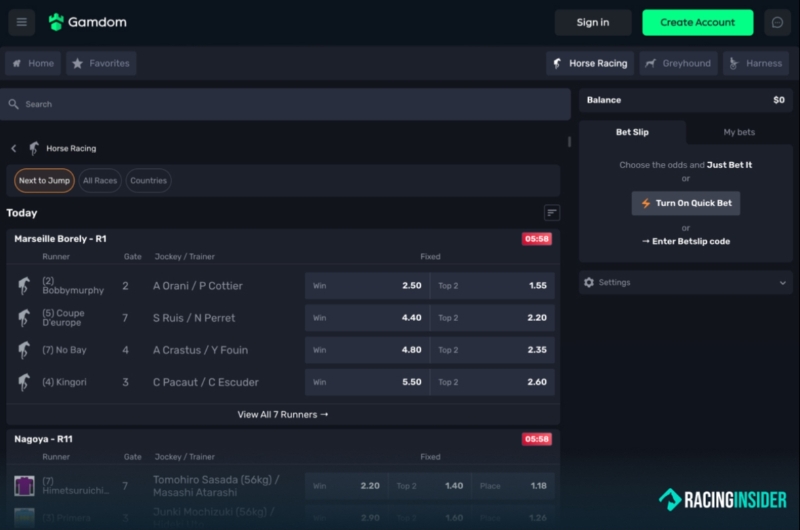
Task: Click runner name (2) Bobbymurphy
Action: click(x=73, y=286)
